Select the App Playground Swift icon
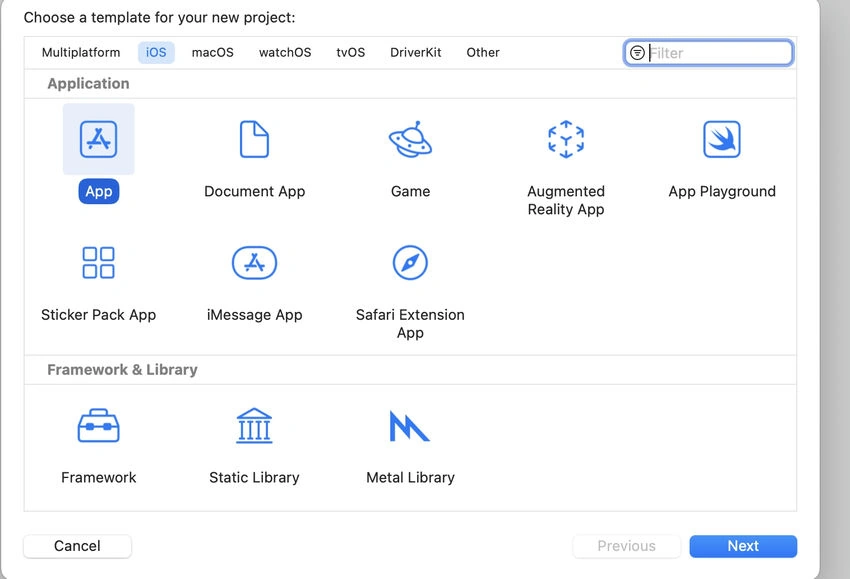Screen dimensions: 850x579 point(722,139)
